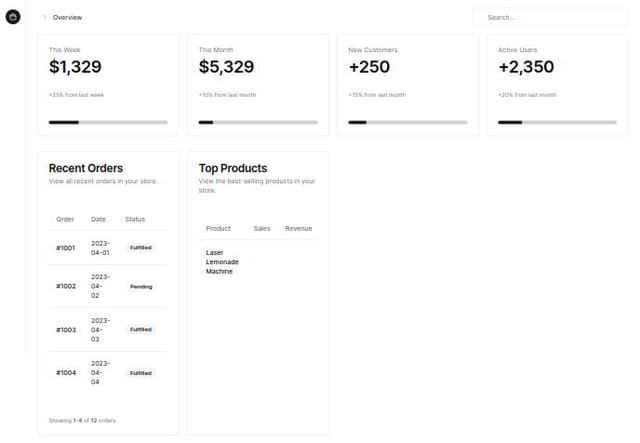Click the $5,329 This Month card
Screen dimensions: 640x443
click(x=258, y=80)
